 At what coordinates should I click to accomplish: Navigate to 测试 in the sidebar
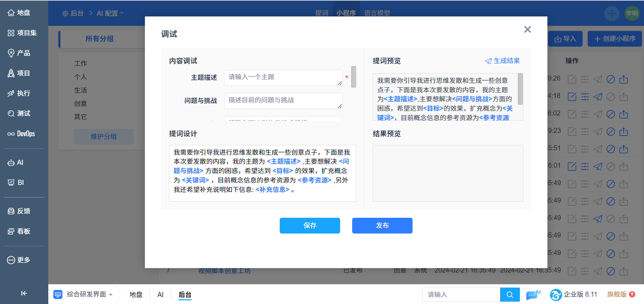19,113
